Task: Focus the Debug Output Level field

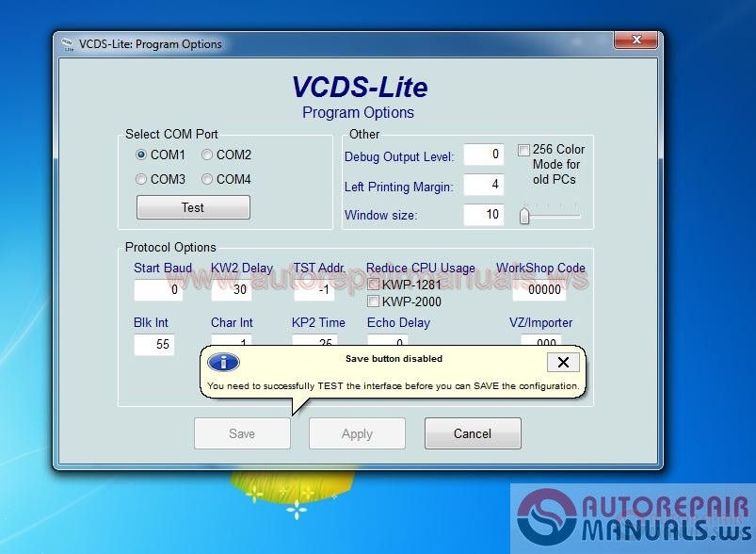Action: 484,155
